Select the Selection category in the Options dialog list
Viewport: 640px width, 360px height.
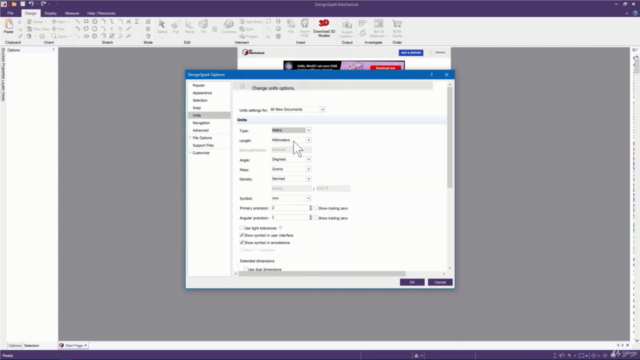[x=200, y=100]
